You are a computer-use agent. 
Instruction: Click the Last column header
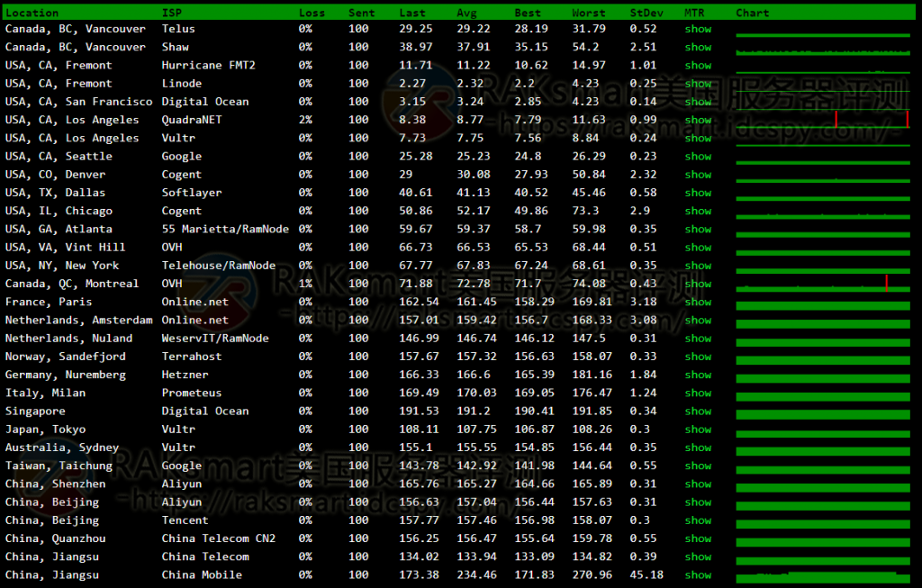412,13
